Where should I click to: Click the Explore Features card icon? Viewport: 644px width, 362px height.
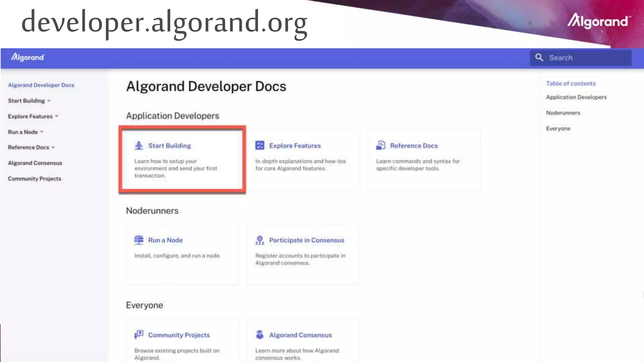click(260, 145)
